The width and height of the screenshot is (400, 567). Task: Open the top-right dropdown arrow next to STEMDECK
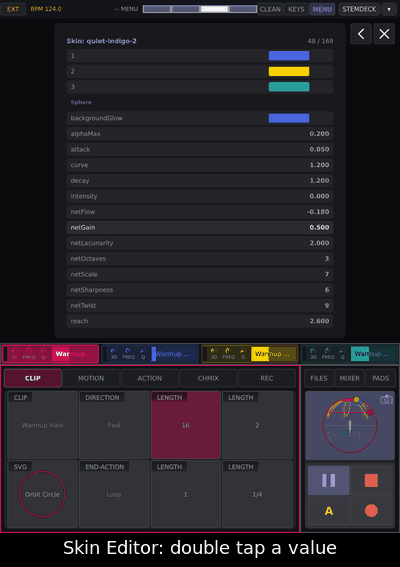[389, 9]
